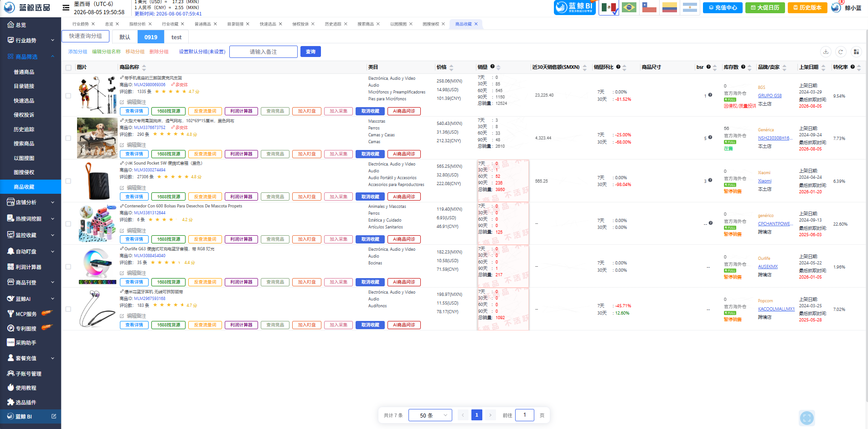Tick the checkbox for the Xiaomi Sound Pocket row

coord(68,181)
